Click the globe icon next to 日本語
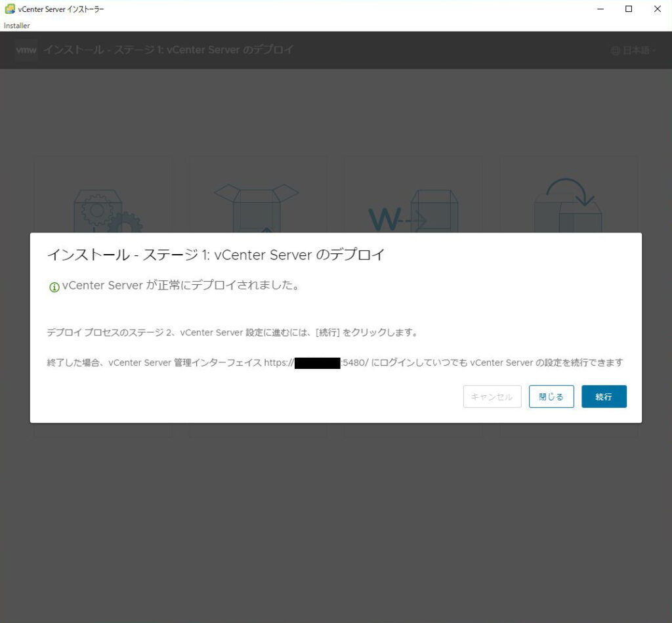The width and height of the screenshot is (672, 623). click(x=616, y=51)
